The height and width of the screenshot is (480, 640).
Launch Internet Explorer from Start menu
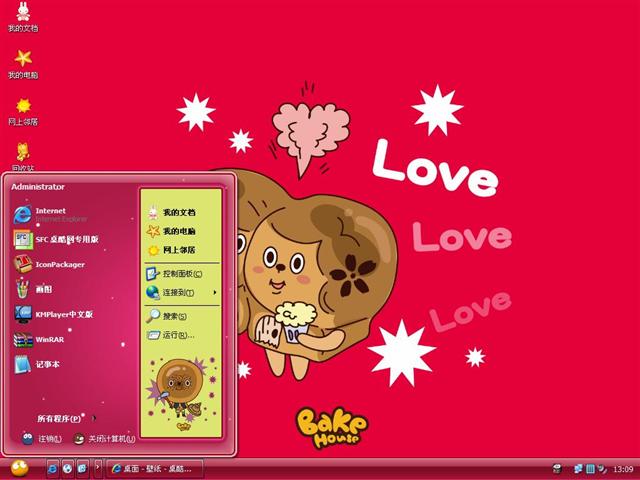[51, 214]
